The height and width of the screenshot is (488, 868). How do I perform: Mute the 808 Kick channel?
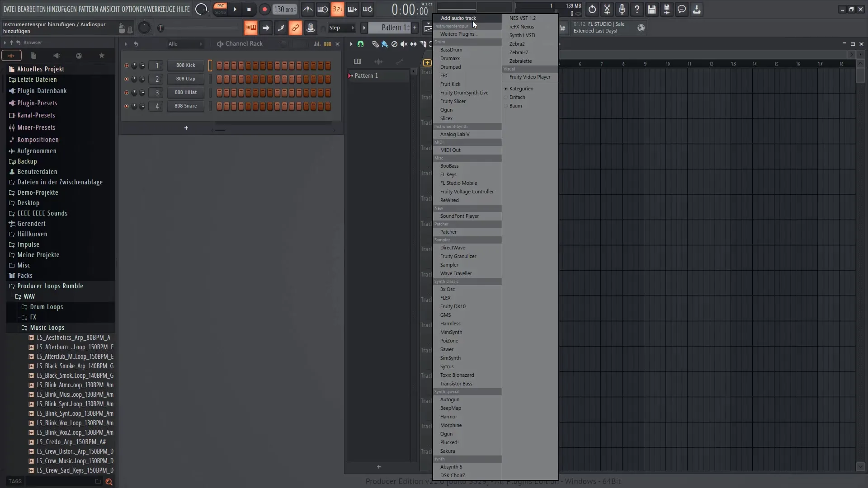(x=127, y=65)
